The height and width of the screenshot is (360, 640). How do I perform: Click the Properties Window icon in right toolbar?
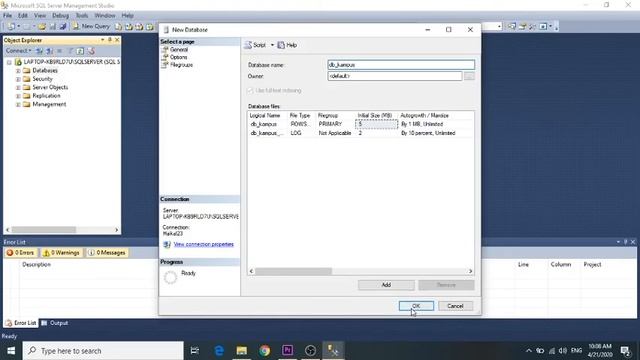[x=522, y=27]
